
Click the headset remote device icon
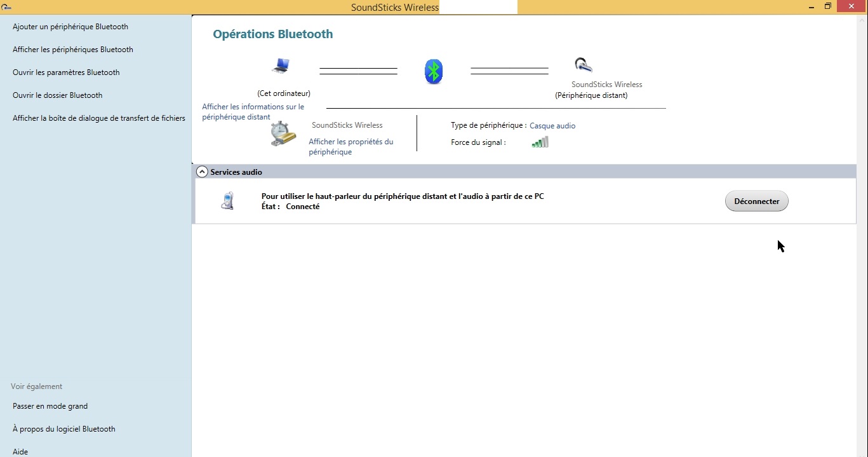[583, 65]
